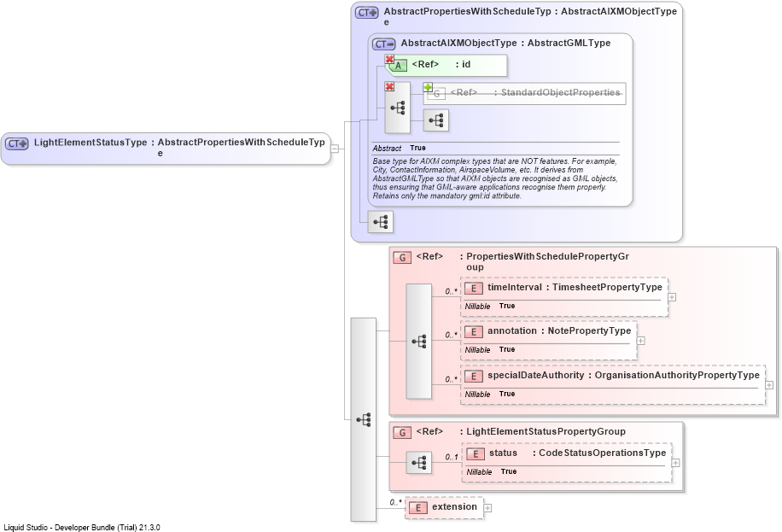This screenshot has height=532, width=782.
Task: Expand annotation element
Action: coord(641,341)
